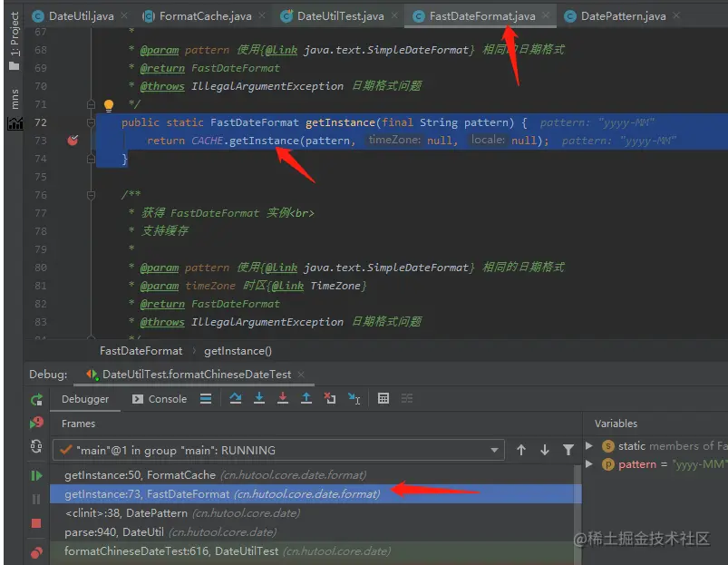Click the red Force Step Into button
The width and height of the screenshot is (728, 565).
282,398
